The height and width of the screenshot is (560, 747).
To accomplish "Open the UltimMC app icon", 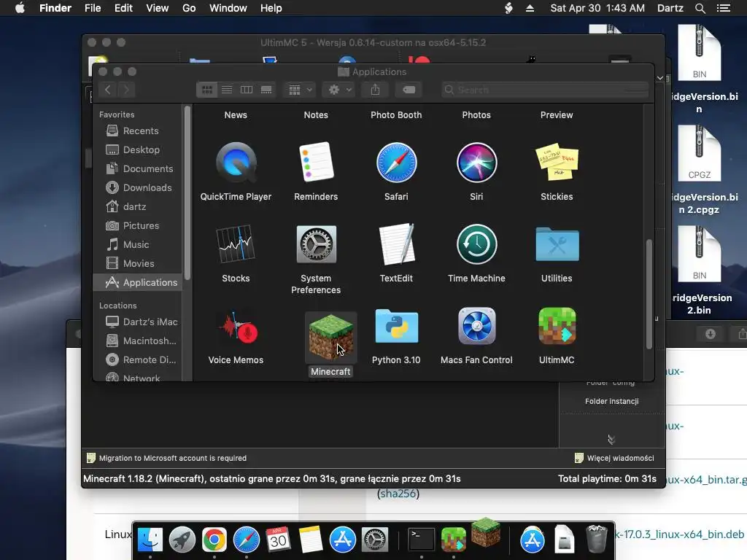I will [557, 326].
